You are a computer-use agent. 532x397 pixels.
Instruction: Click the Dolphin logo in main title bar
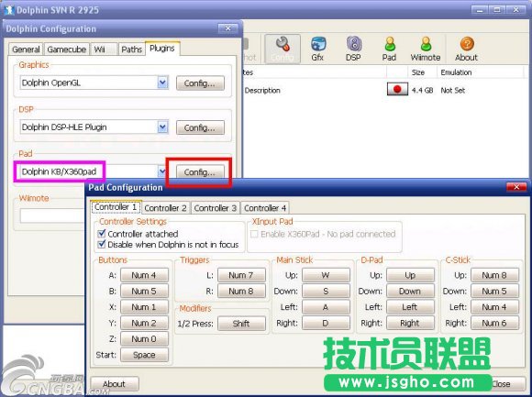(9, 10)
